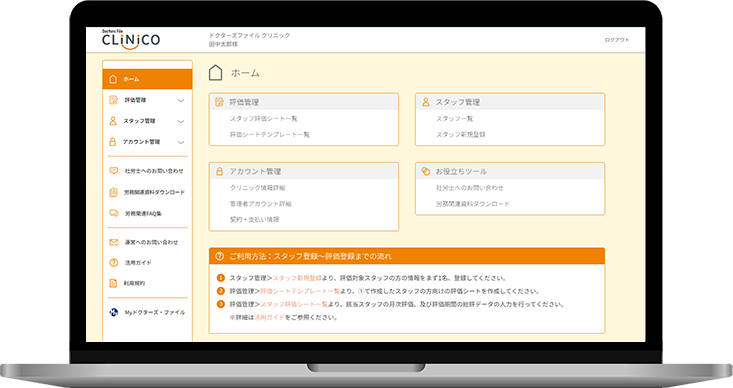Click the 労務関連FAQ集 speech bubbles icon
733x388 pixels.
point(114,213)
